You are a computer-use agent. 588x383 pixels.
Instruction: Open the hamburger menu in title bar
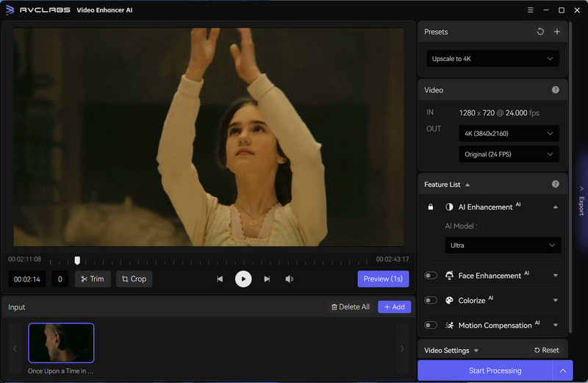(x=530, y=10)
